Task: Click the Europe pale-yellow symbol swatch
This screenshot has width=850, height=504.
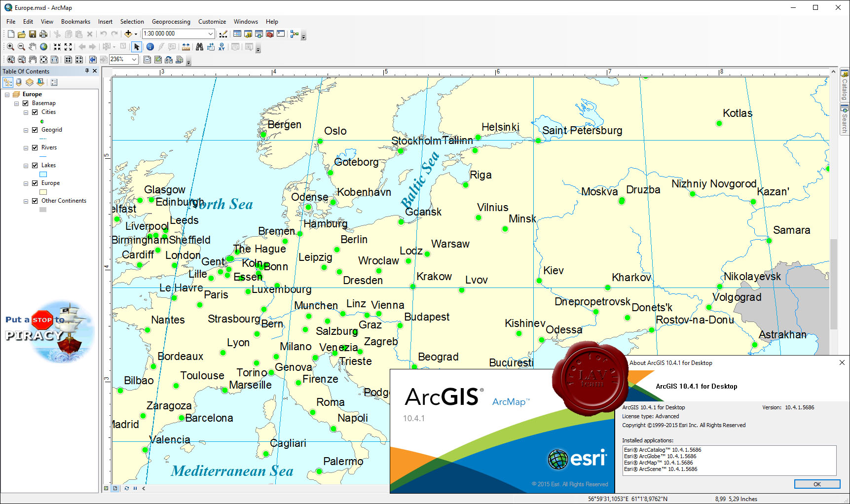Action: point(43,192)
